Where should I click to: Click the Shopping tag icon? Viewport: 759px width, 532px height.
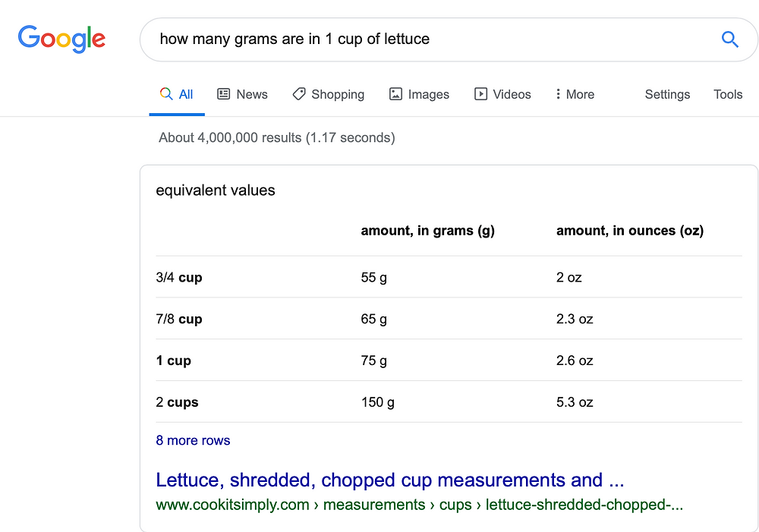coord(298,94)
